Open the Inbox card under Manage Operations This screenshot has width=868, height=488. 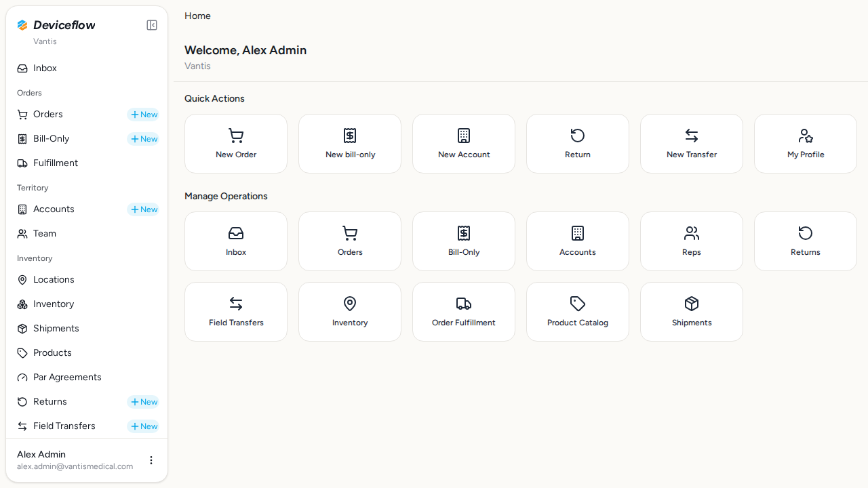click(236, 241)
